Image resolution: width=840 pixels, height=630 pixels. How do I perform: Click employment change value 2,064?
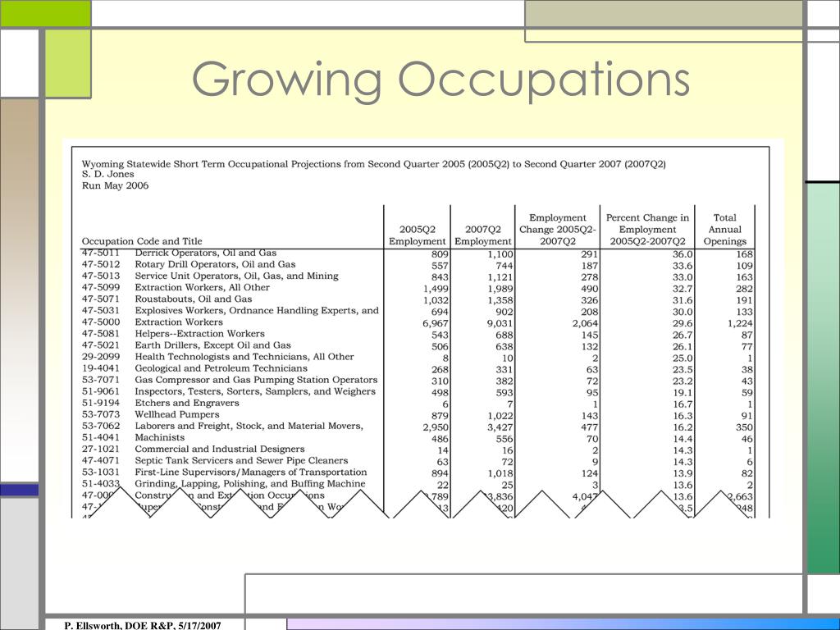[x=585, y=323]
